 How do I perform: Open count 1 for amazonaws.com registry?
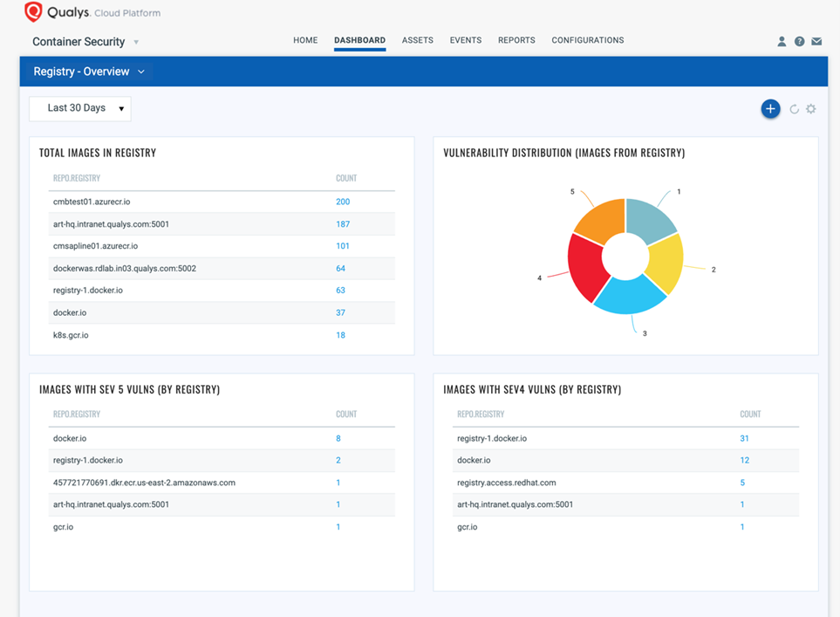point(338,483)
